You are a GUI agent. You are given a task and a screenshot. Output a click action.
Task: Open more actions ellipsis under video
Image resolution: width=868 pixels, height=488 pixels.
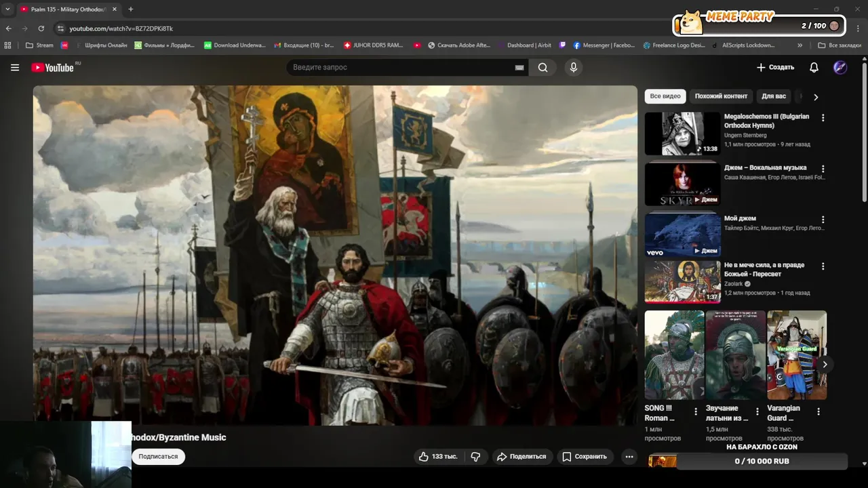629,457
